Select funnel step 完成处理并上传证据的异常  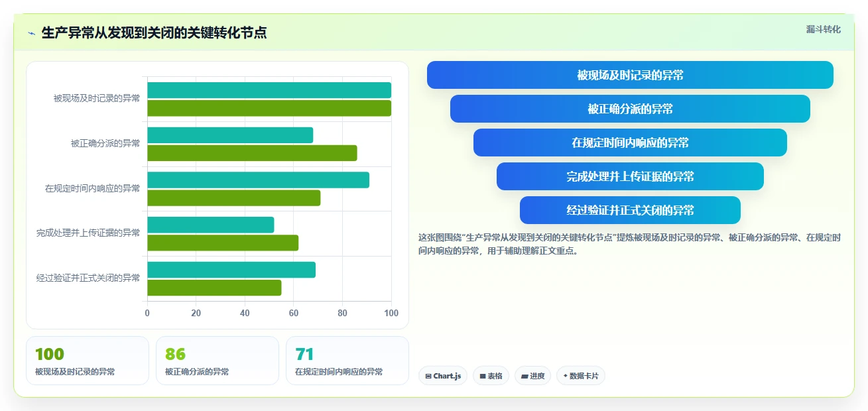630,176
